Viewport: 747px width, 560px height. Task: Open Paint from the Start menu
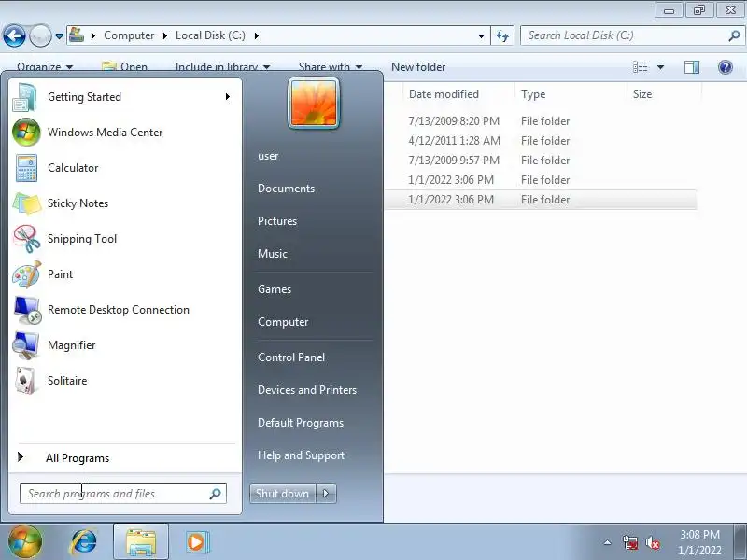coord(125,274)
